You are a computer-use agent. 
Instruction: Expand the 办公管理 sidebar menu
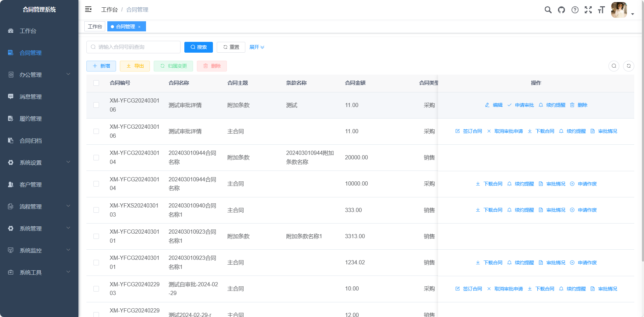(39, 75)
